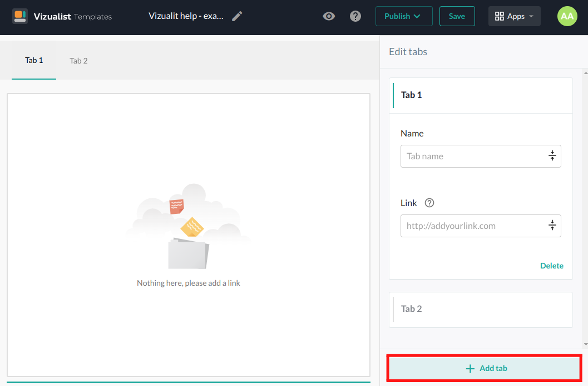Viewport: 588px width, 386px height.
Task: Click Delete link for Tab 1
Action: 551,266
